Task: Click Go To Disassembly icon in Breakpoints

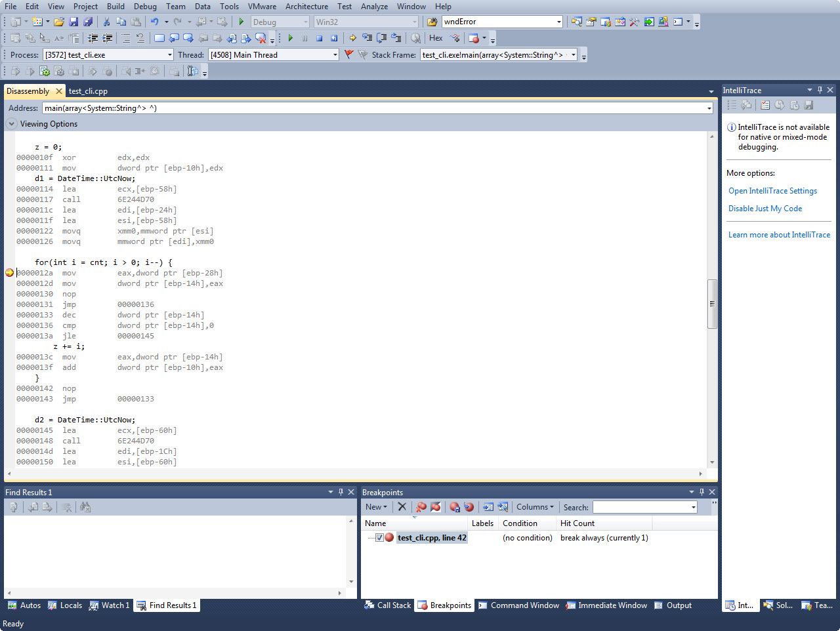Action: [x=503, y=507]
